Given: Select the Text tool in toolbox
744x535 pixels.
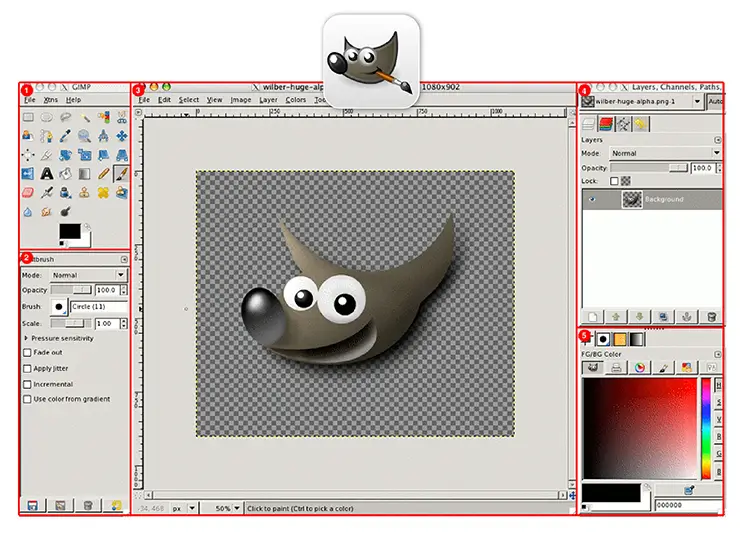Looking at the screenshot, I should click(47, 174).
